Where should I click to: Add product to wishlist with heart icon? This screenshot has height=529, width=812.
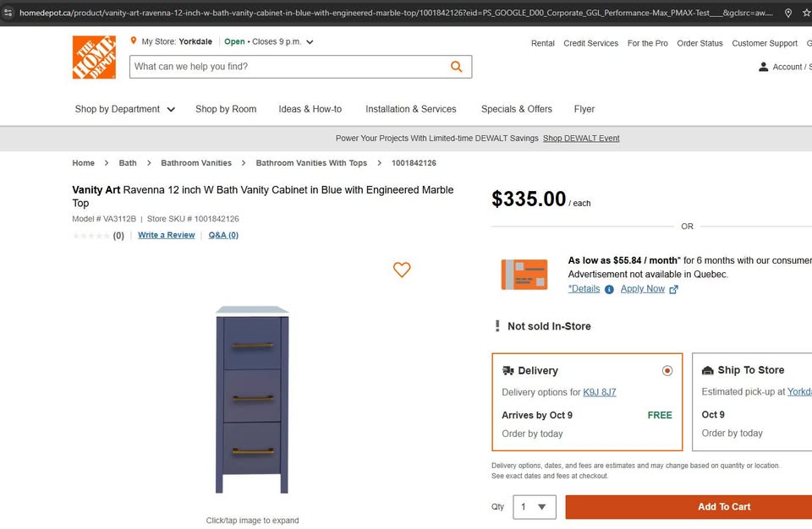point(402,270)
